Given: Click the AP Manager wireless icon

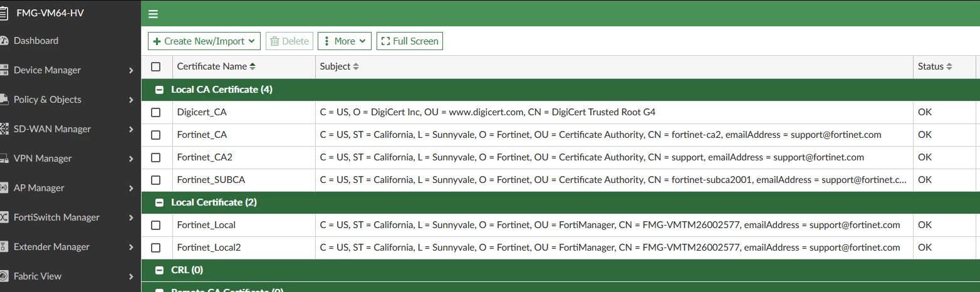Looking at the screenshot, I should click(x=4, y=188).
